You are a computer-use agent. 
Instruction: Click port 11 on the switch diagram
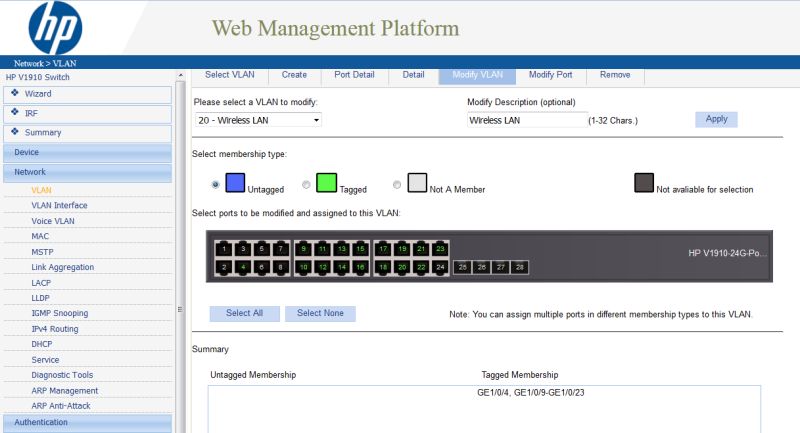pos(322,249)
